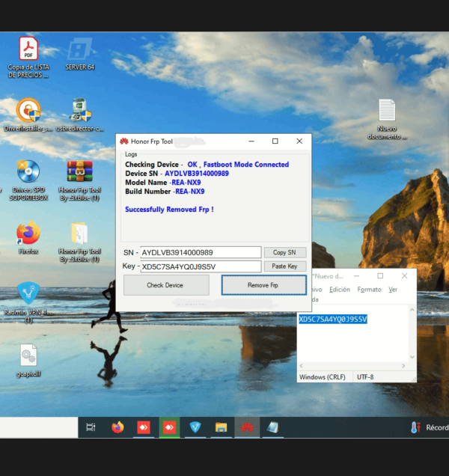449x476 pixels.
Task: Select the Radmin VPN desktop icon
Action: 28,302
